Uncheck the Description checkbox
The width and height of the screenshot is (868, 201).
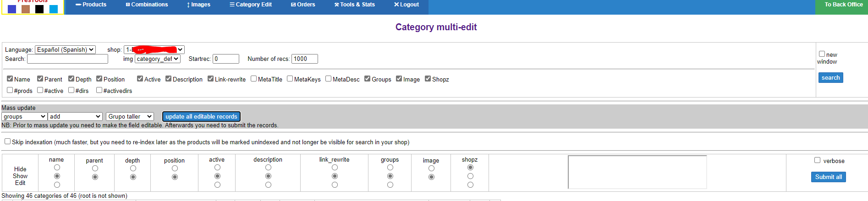(168, 79)
